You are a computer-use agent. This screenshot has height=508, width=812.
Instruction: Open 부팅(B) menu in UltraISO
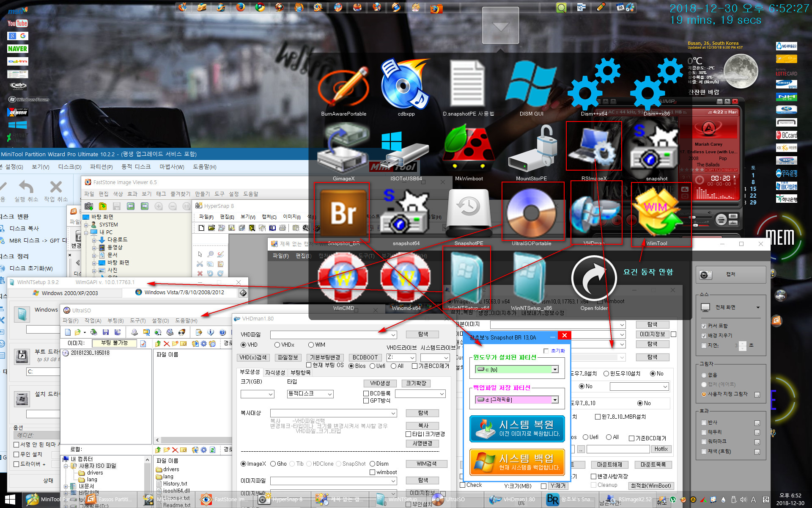[x=115, y=320]
